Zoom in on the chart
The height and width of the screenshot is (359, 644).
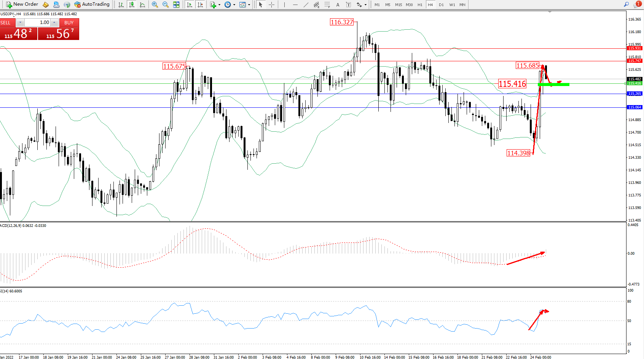click(x=155, y=5)
